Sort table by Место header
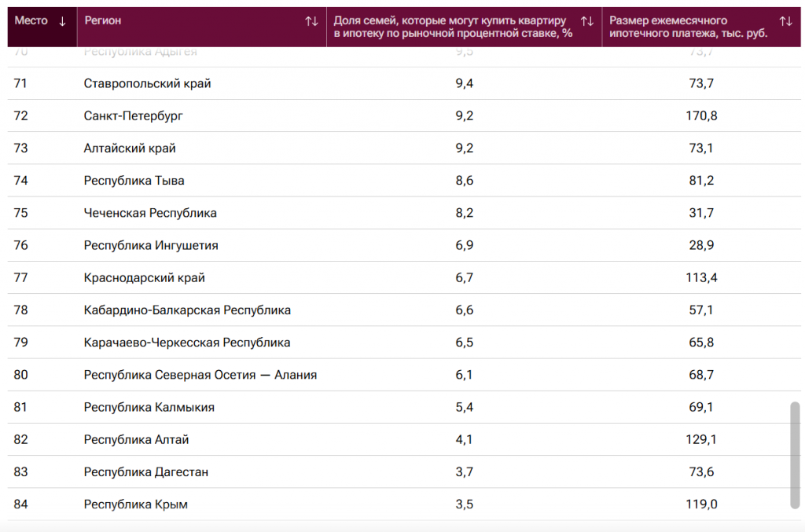 (x=31, y=21)
